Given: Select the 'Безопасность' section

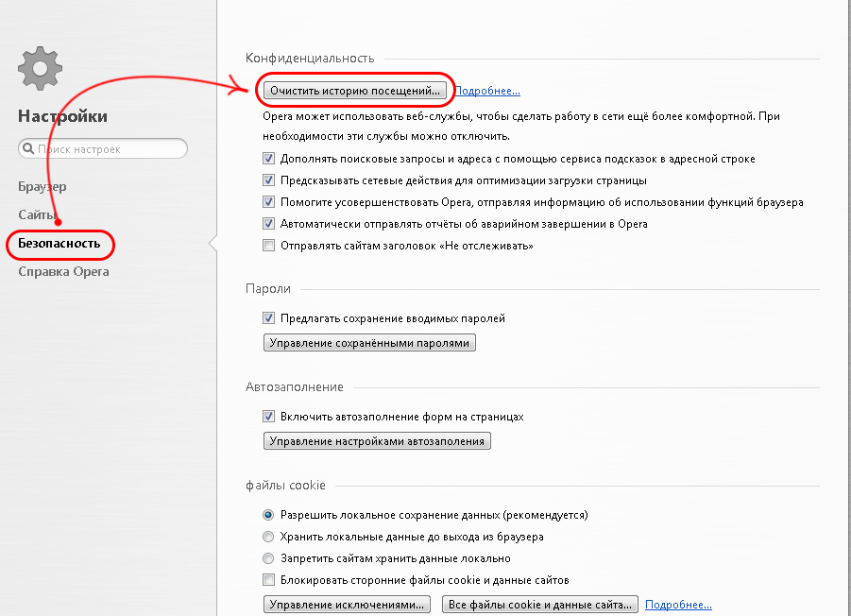Looking at the screenshot, I should pos(60,244).
